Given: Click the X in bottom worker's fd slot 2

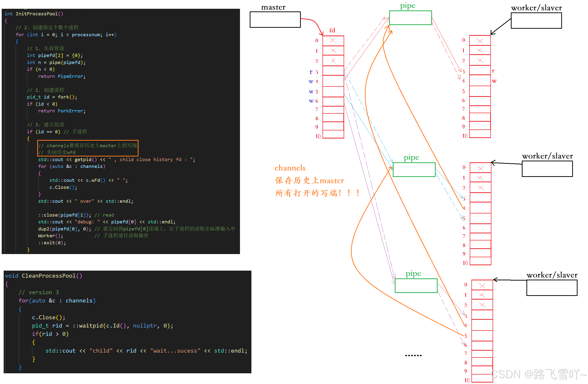Looking at the screenshot, I should [482, 305].
